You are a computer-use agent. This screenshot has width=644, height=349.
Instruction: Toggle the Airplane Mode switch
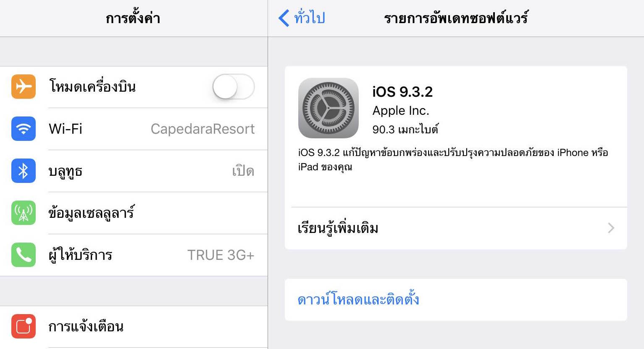(234, 87)
